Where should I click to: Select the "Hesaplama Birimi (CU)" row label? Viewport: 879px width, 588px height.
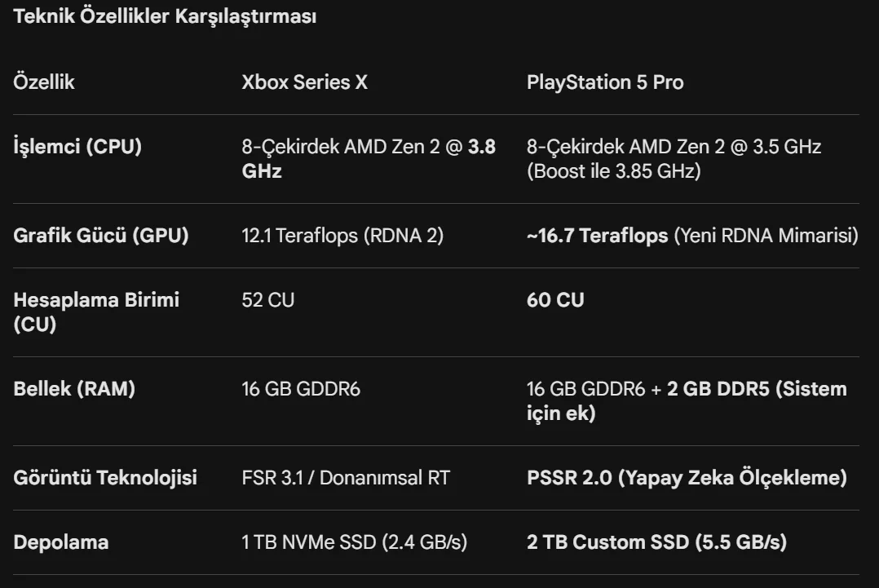[96, 312]
